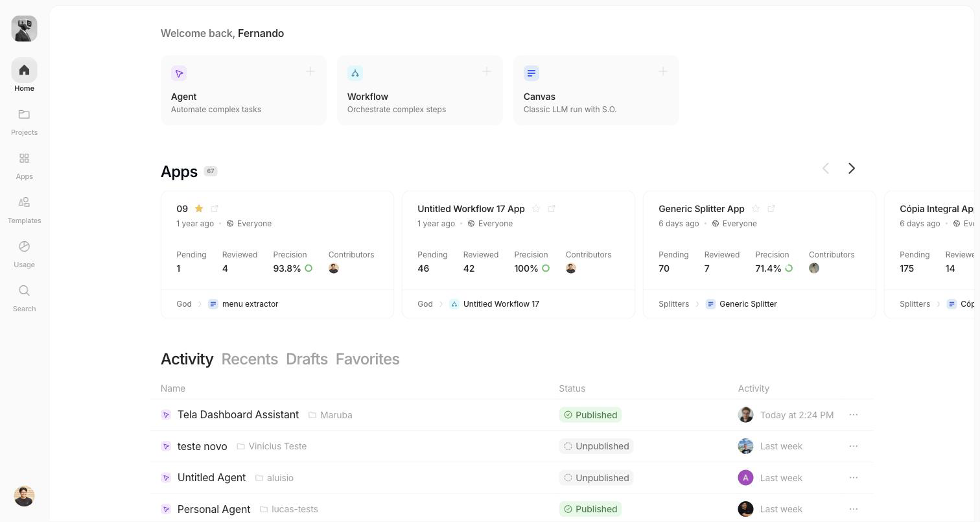Image resolution: width=980 pixels, height=522 pixels.
Task: Show next apps with right arrow
Action: (852, 169)
